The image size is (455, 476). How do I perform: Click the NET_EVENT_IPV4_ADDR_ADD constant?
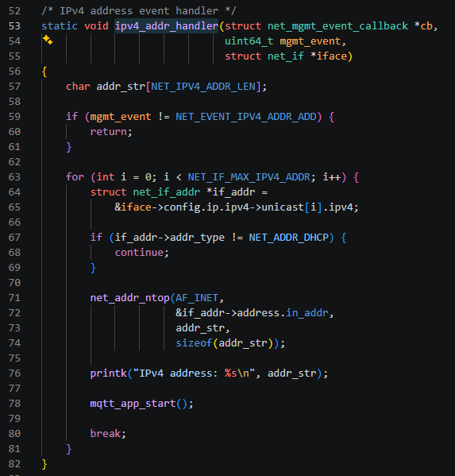coord(245,117)
